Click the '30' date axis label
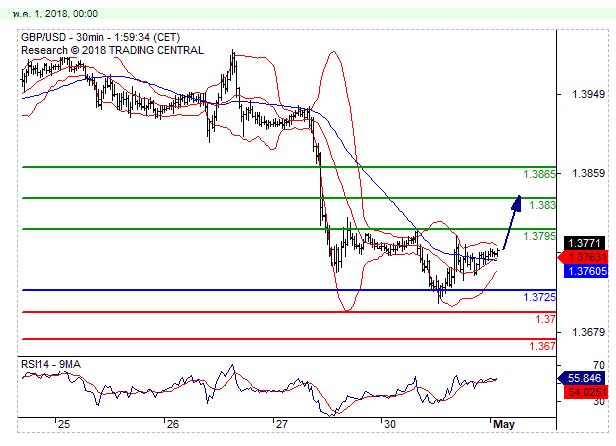This screenshot has width=616, height=446. pos(390,424)
